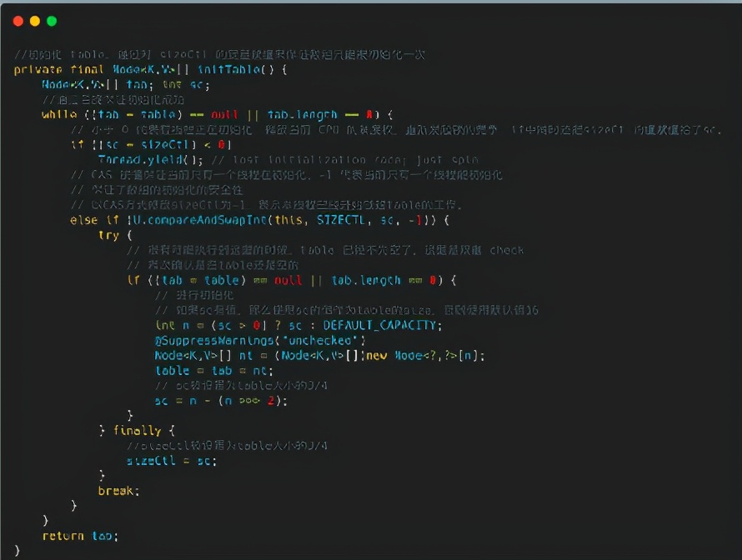
Task: Click the 'sc = n - (n >>> 2);' line
Action: 221,401
